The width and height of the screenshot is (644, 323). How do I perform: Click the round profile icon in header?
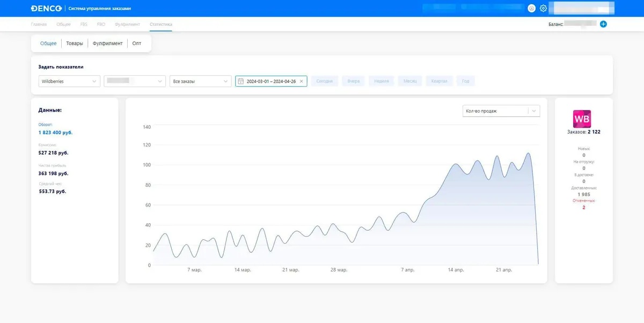click(x=531, y=9)
